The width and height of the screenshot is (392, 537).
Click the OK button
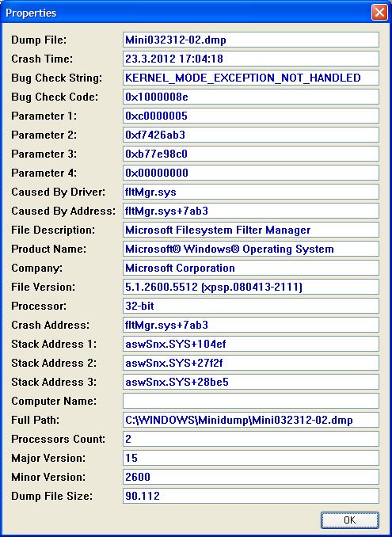349,520
